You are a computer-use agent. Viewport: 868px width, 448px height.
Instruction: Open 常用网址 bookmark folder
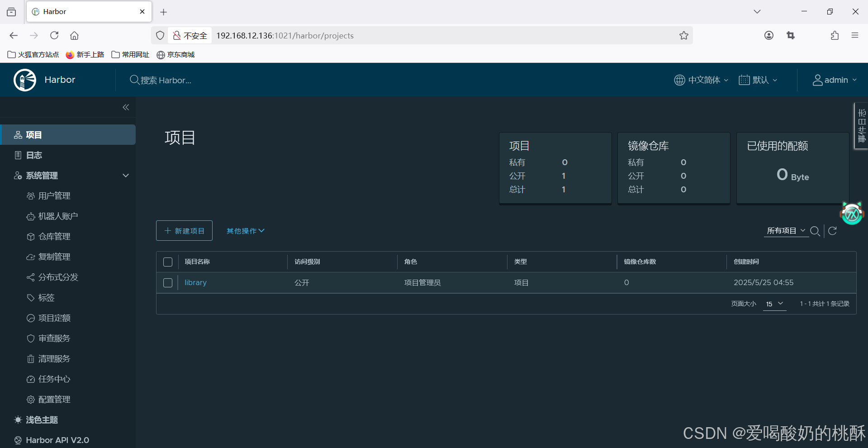coord(130,55)
